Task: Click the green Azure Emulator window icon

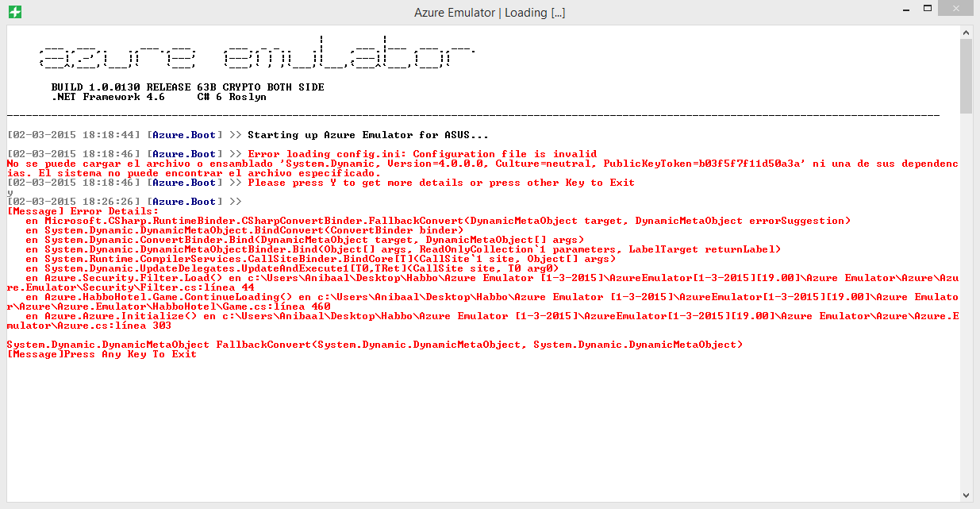Action: (x=14, y=12)
